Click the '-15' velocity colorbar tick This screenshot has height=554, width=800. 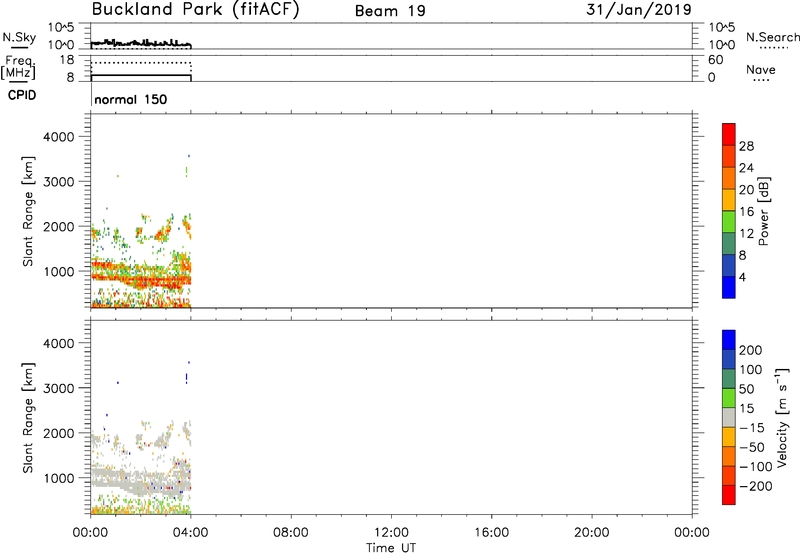pyautogui.click(x=752, y=428)
